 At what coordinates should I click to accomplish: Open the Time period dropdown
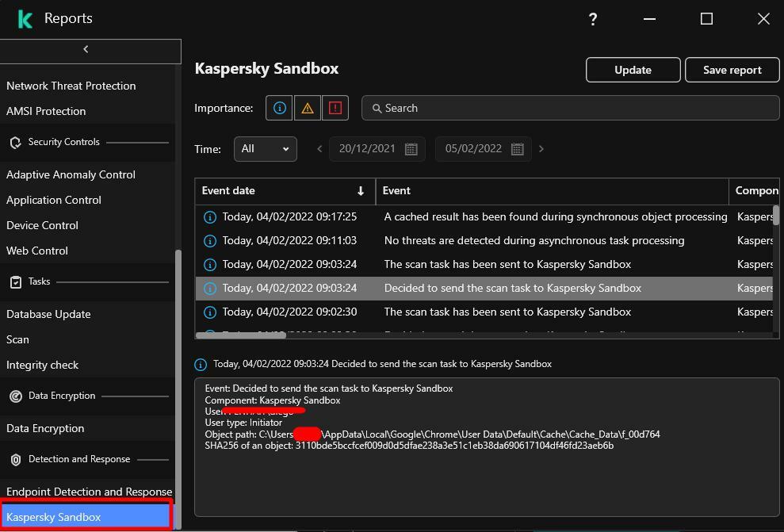pyautogui.click(x=265, y=149)
